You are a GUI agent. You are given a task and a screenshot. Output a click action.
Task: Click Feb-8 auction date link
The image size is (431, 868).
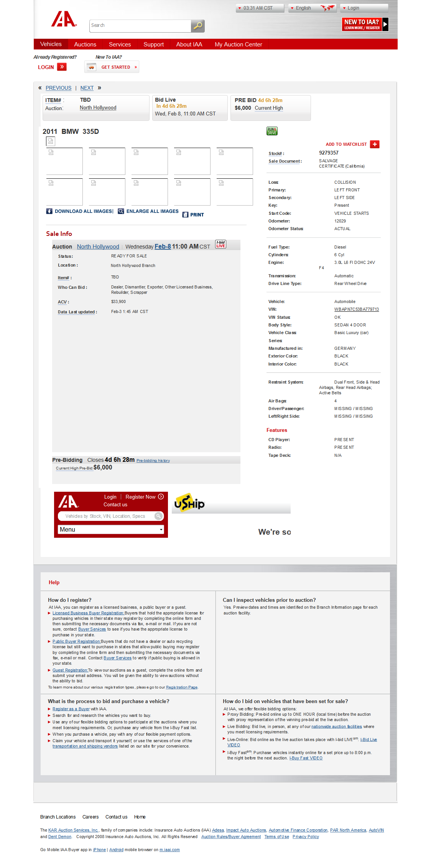click(x=163, y=247)
